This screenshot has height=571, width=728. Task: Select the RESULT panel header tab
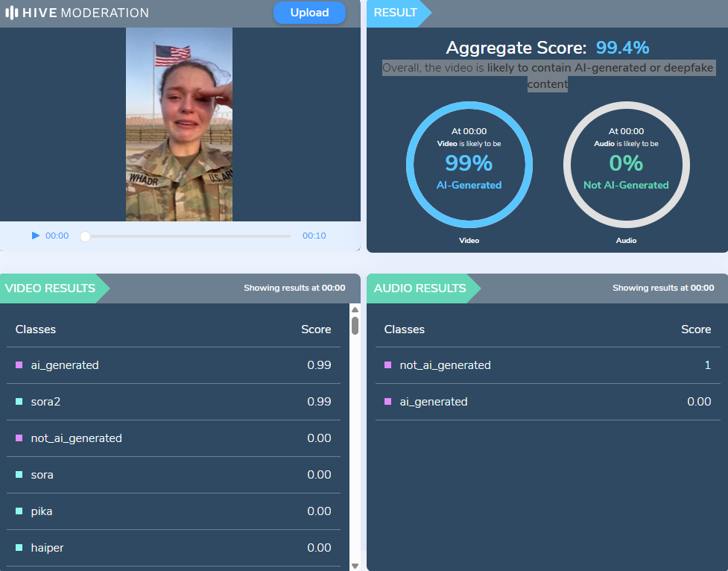397,13
